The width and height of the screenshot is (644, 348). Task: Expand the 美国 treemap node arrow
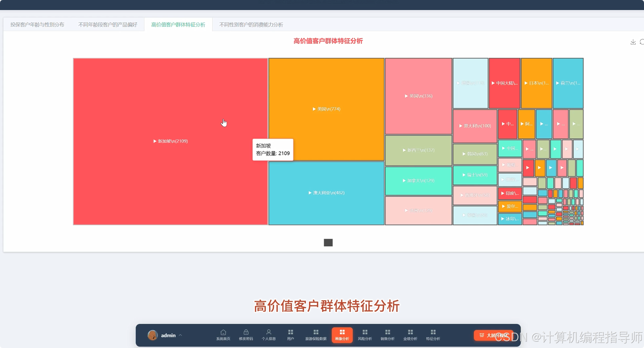pyautogui.click(x=313, y=109)
